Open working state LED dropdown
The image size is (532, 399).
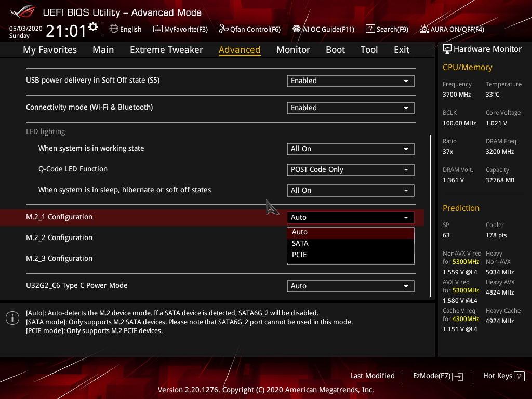pos(351,149)
